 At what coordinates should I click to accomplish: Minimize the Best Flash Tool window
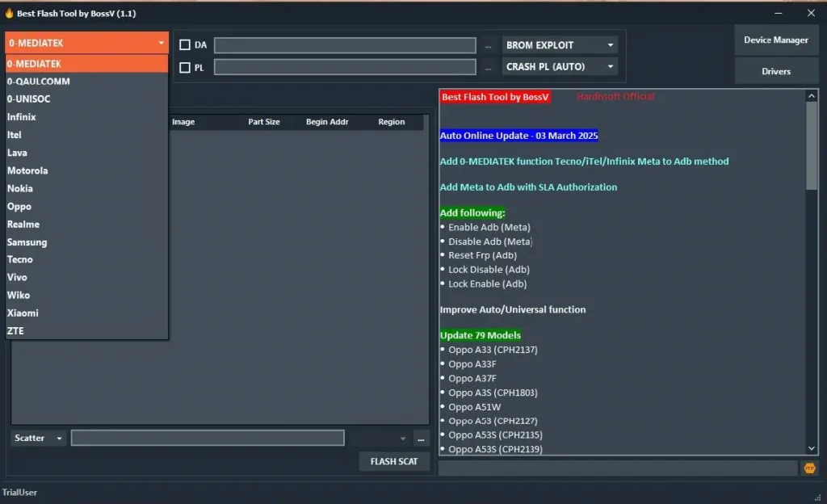tap(778, 13)
